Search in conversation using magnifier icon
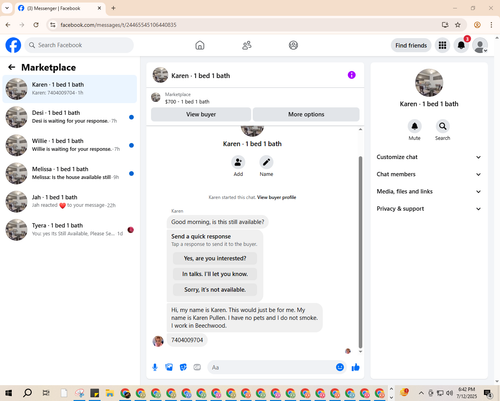 coord(442,126)
